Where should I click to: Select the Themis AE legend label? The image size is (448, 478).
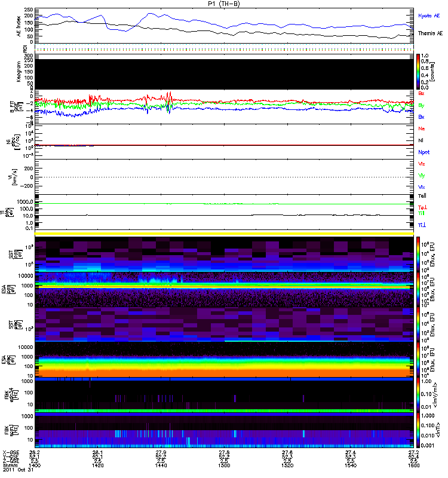click(429, 33)
